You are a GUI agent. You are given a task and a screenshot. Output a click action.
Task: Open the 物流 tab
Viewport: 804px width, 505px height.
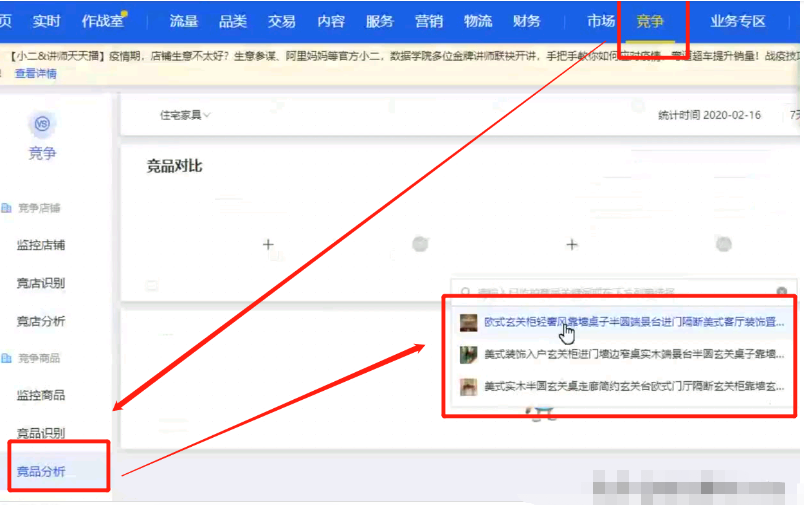click(478, 21)
